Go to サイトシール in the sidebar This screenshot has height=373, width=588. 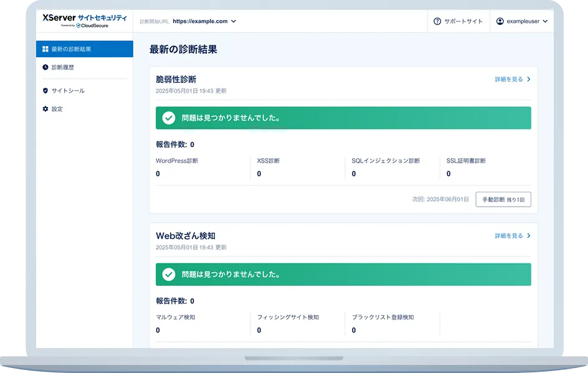tap(68, 91)
